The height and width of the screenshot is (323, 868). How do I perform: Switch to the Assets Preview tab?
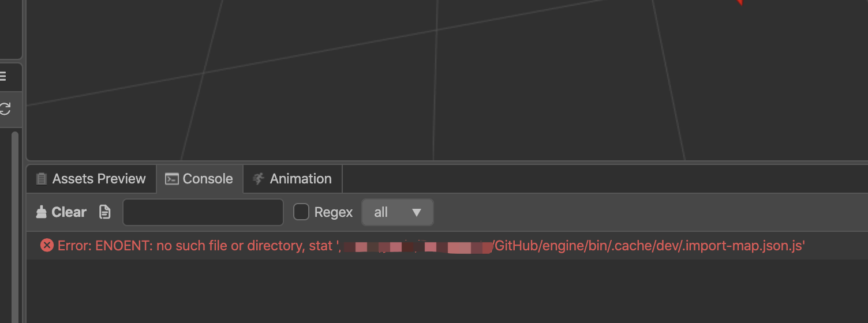pyautogui.click(x=99, y=179)
